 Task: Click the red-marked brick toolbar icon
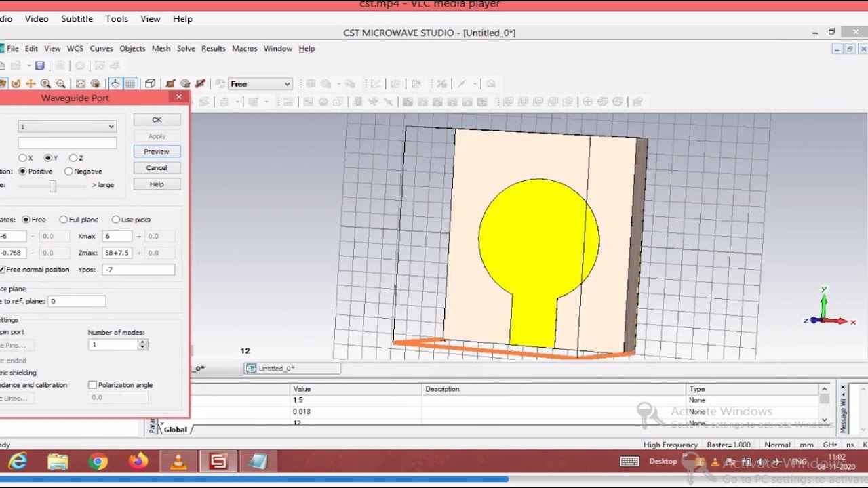200,84
